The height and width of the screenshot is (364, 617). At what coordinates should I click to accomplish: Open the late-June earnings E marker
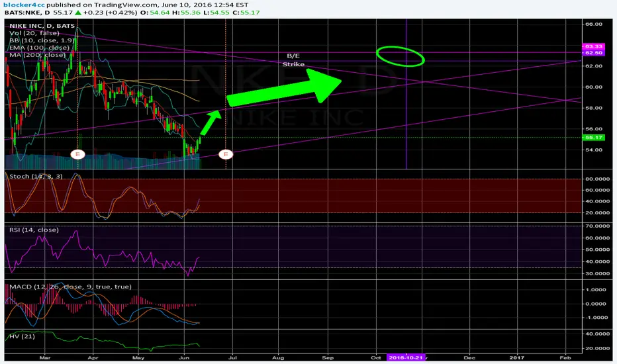(226, 154)
